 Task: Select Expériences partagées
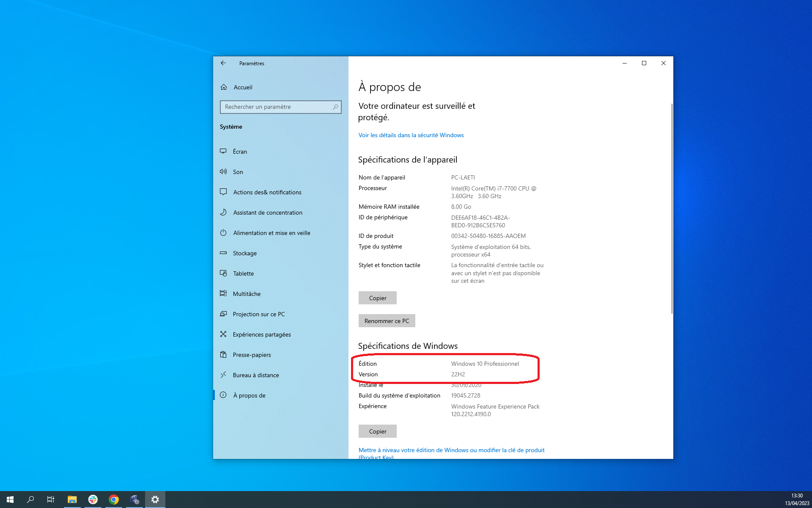tap(261, 334)
